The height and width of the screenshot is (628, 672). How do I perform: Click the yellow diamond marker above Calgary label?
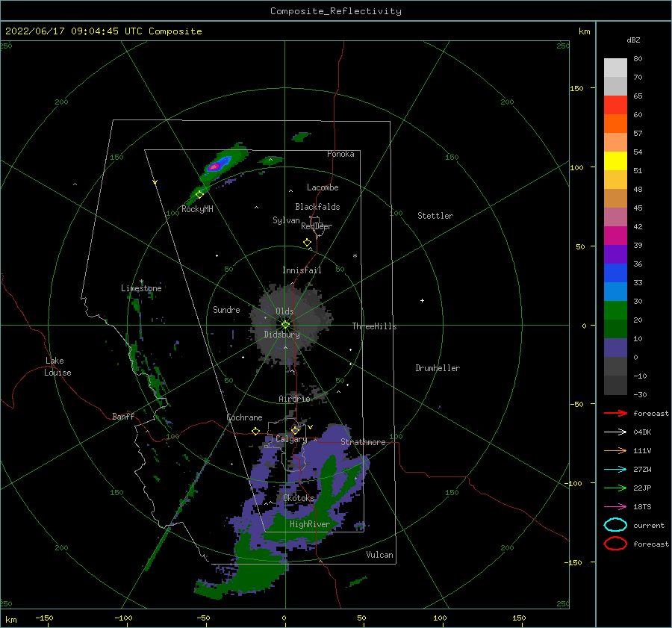tap(295, 430)
